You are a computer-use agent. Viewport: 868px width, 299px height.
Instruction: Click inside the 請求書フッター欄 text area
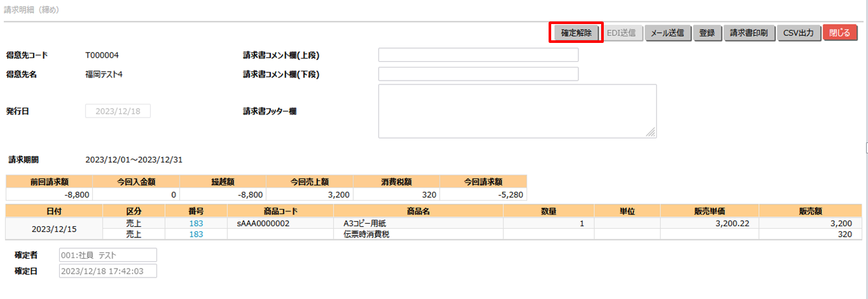(517, 110)
